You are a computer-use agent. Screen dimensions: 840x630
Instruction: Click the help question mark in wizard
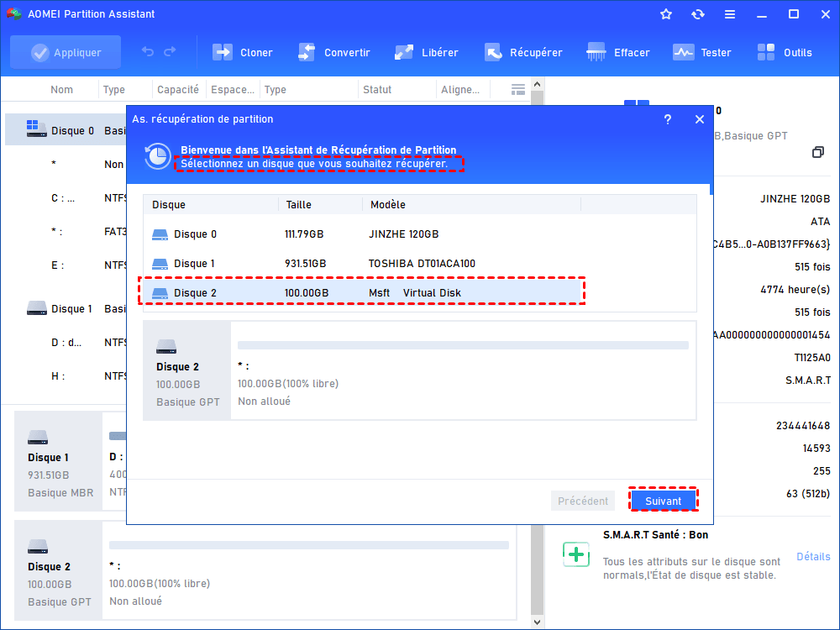point(668,119)
